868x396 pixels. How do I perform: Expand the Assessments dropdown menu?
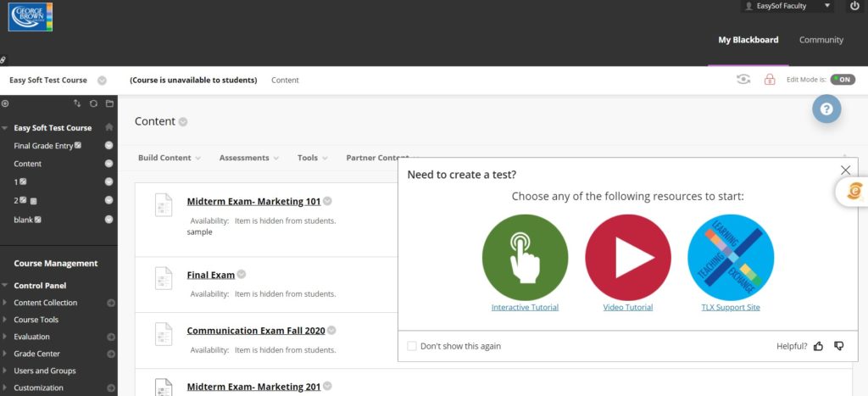point(249,158)
